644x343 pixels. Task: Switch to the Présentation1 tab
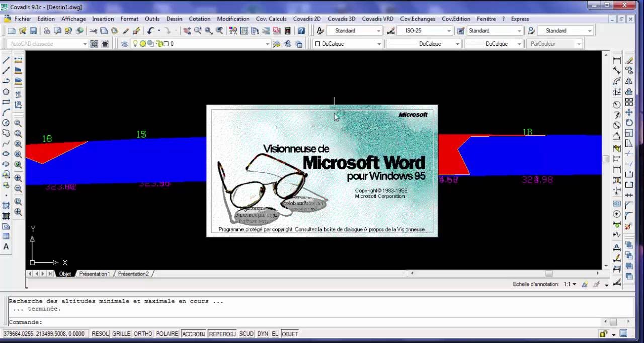coord(94,274)
